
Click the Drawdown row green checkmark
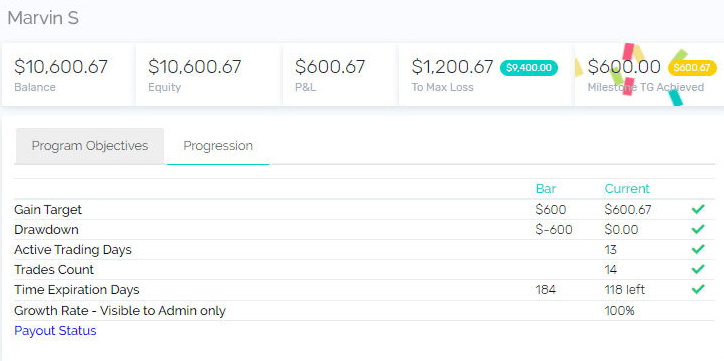pos(698,229)
